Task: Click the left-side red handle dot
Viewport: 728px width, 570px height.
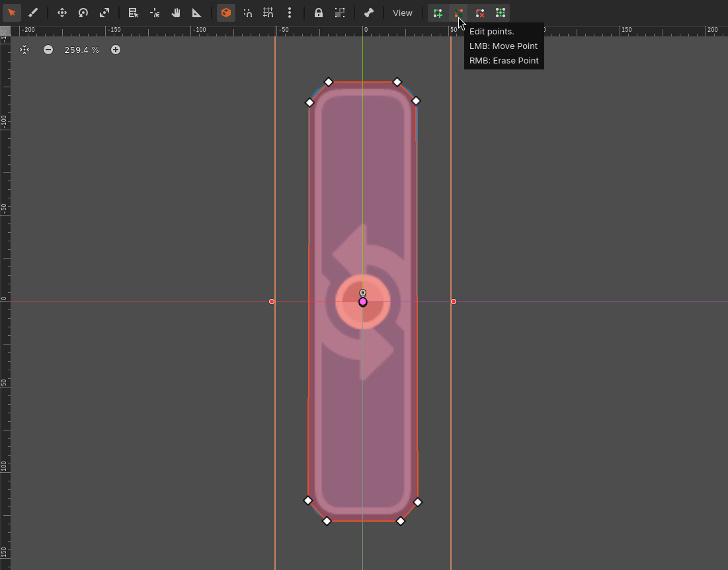Action: pyautogui.click(x=272, y=302)
